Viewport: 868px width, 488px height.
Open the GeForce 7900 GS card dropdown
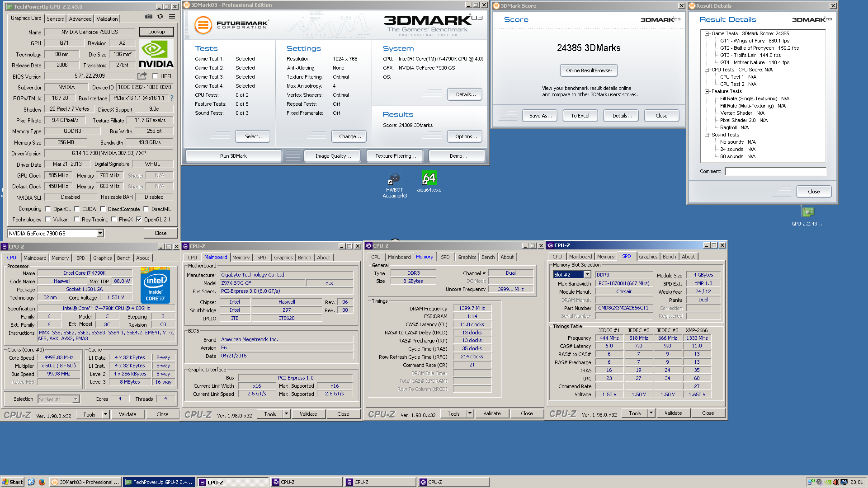pos(100,233)
